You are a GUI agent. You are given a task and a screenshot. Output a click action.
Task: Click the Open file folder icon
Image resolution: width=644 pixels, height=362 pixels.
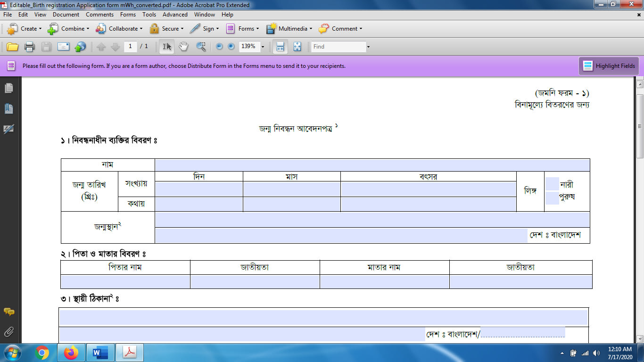tap(12, 47)
